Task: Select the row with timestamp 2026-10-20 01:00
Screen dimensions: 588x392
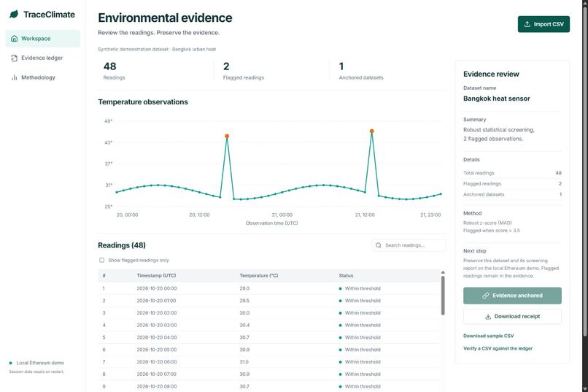Action: pyautogui.click(x=269, y=301)
